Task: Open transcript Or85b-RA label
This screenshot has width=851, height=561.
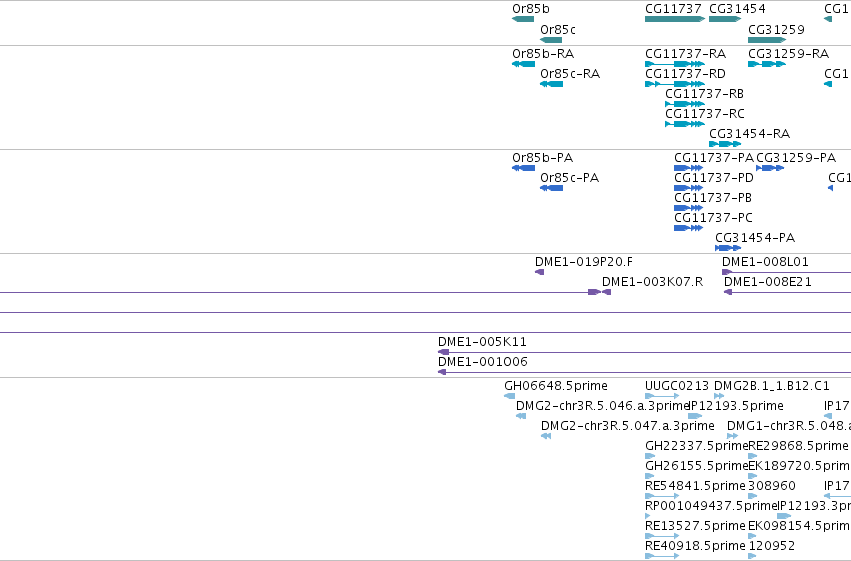Action: point(543,54)
